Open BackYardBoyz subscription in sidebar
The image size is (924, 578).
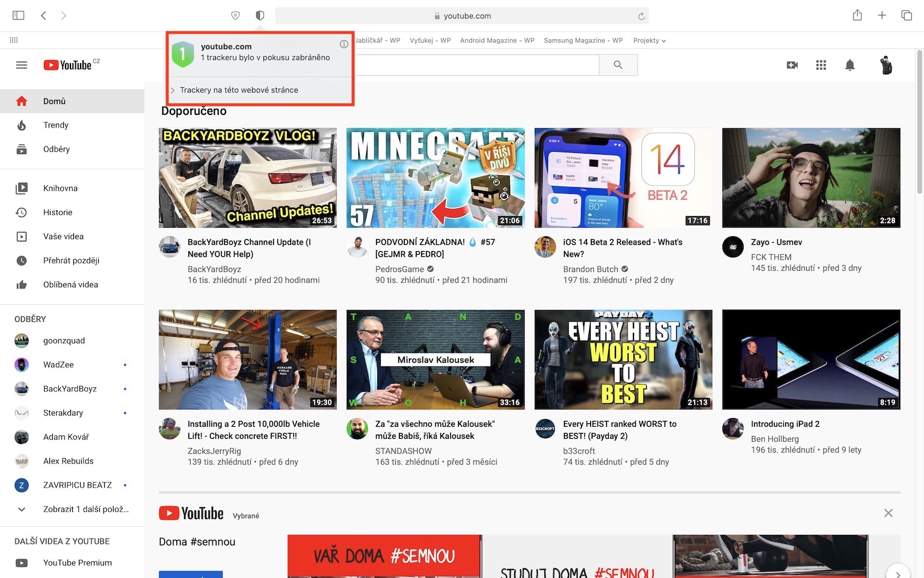point(72,389)
